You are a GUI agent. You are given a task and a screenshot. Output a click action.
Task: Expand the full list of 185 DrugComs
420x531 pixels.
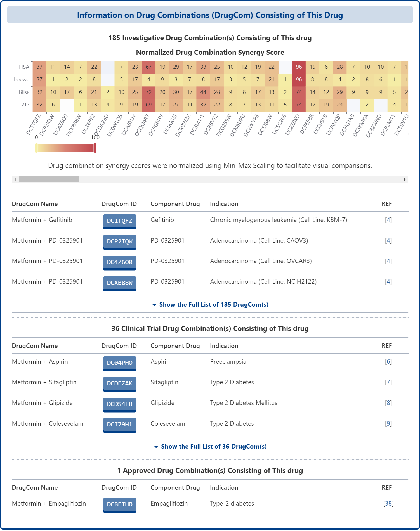(x=213, y=305)
